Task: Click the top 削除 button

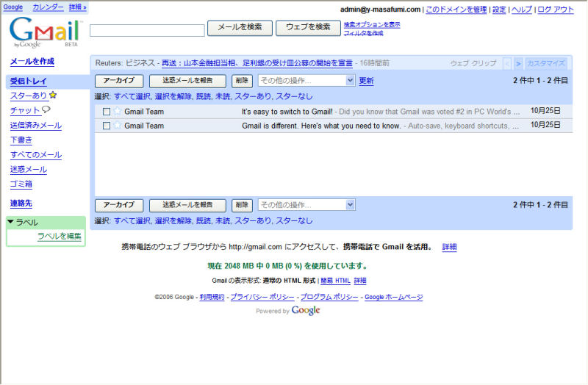Action: (242, 81)
